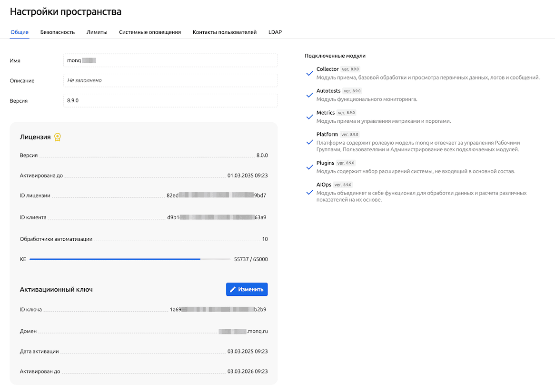Image resolution: width=555 pixels, height=392 pixels.
Task: Click the license award badge icon
Action: (x=58, y=137)
